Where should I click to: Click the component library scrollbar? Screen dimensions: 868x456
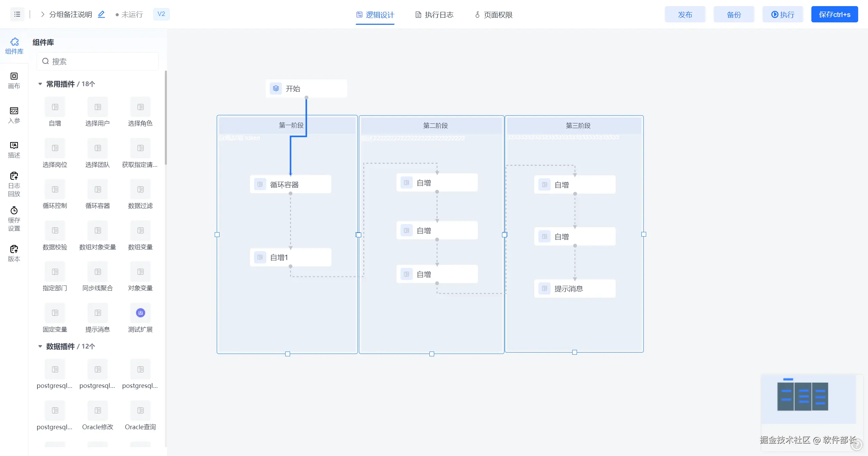pyautogui.click(x=166, y=117)
